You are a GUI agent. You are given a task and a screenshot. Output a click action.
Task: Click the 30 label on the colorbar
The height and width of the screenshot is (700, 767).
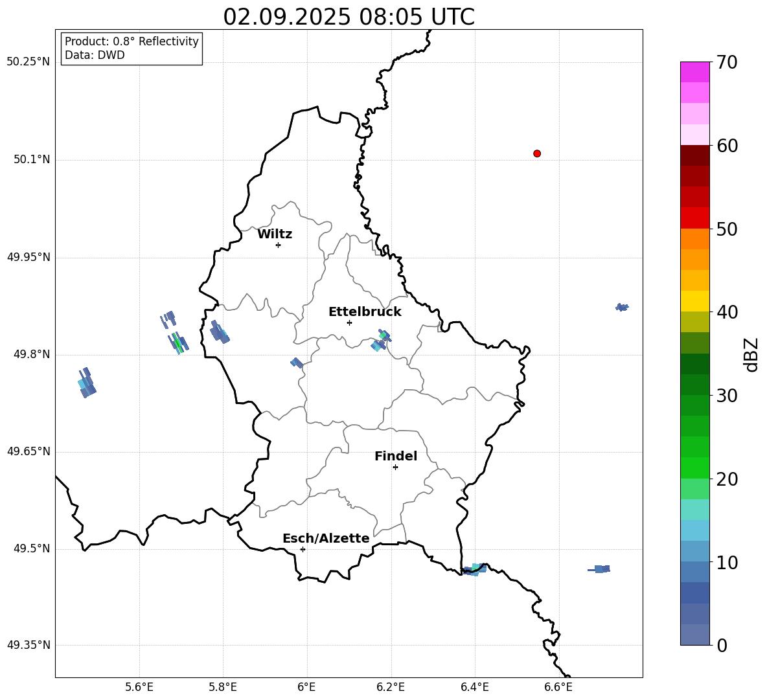pos(727,396)
